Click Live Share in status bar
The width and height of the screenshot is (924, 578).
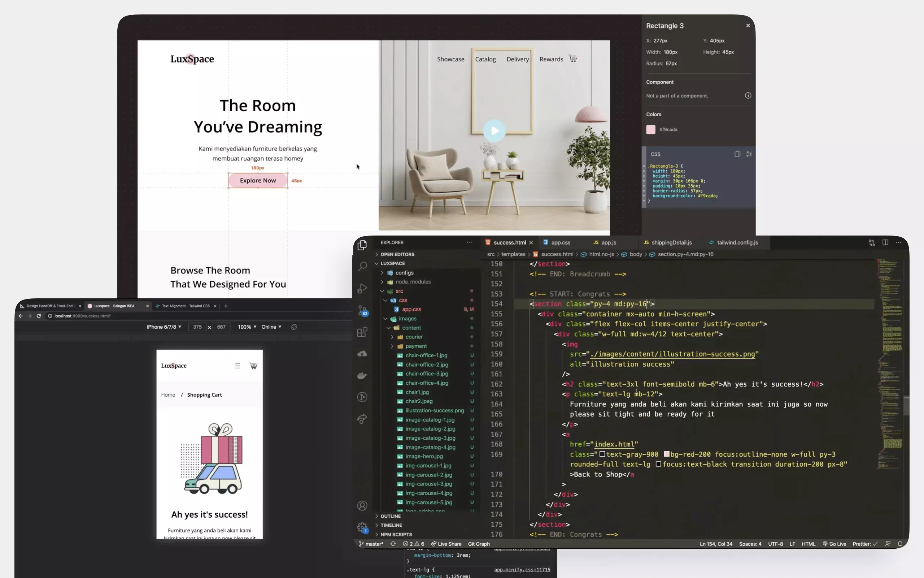tap(446, 544)
